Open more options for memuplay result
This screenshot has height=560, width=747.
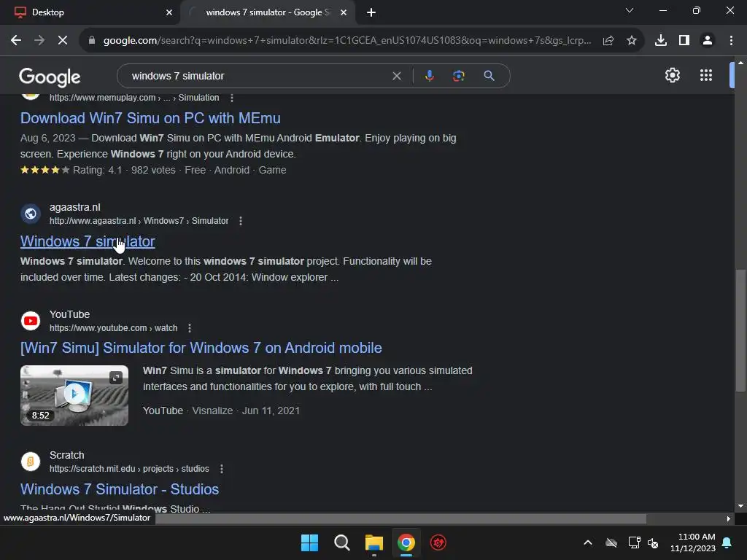(232, 98)
